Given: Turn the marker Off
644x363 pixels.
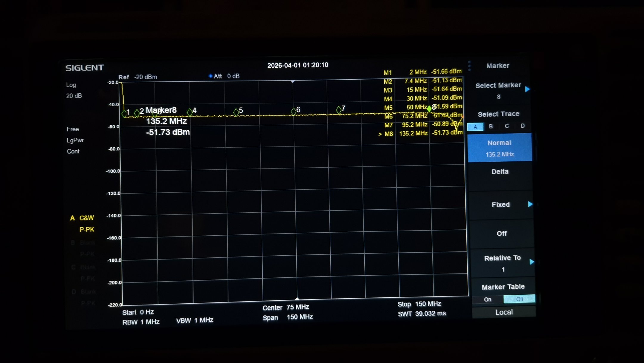Looking at the screenshot, I should [501, 234].
